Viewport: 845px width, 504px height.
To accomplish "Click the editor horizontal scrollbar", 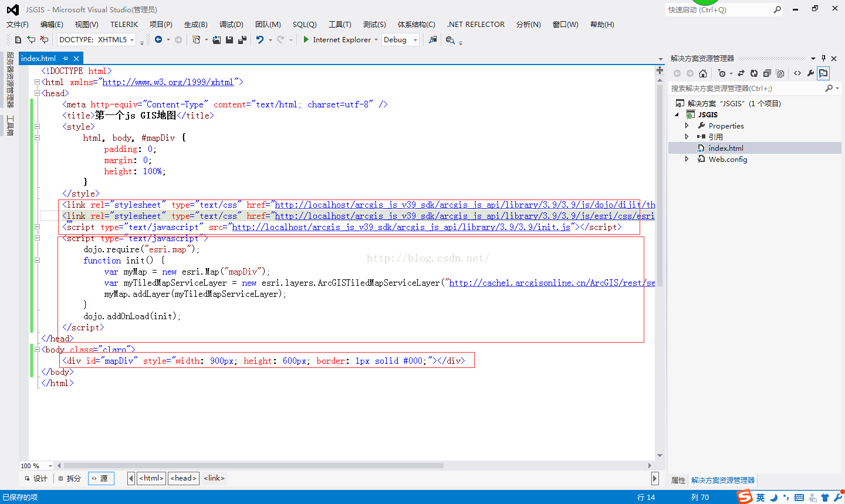I will tap(253, 466).
